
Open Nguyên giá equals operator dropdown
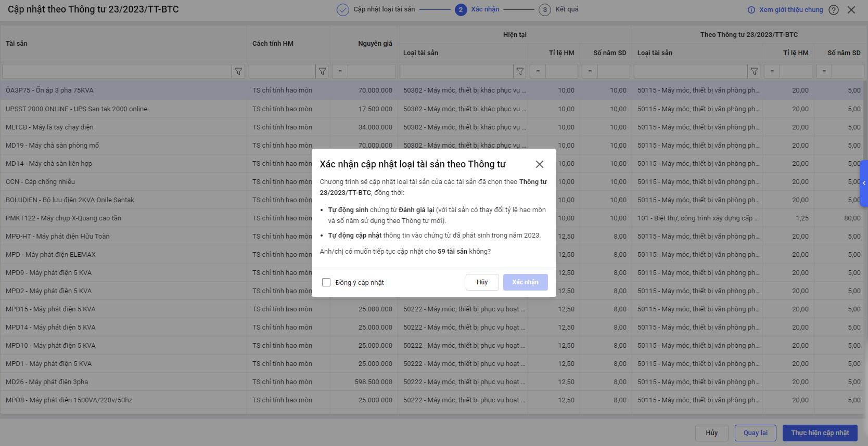pos(340,71)
